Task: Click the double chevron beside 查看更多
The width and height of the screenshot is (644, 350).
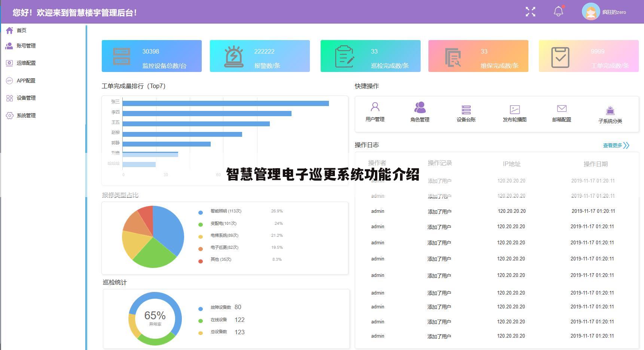Action: [627, 145]
